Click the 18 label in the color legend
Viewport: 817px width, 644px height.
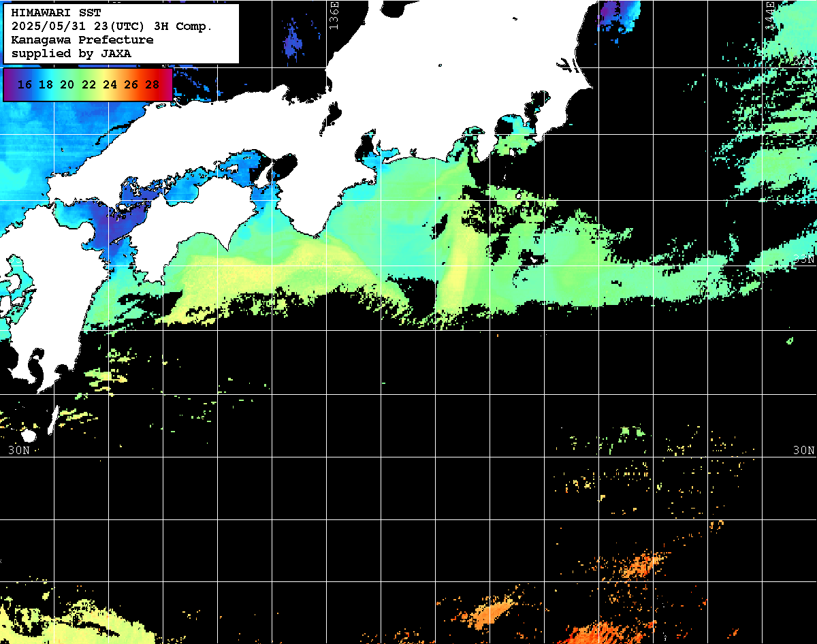[46, 85]
